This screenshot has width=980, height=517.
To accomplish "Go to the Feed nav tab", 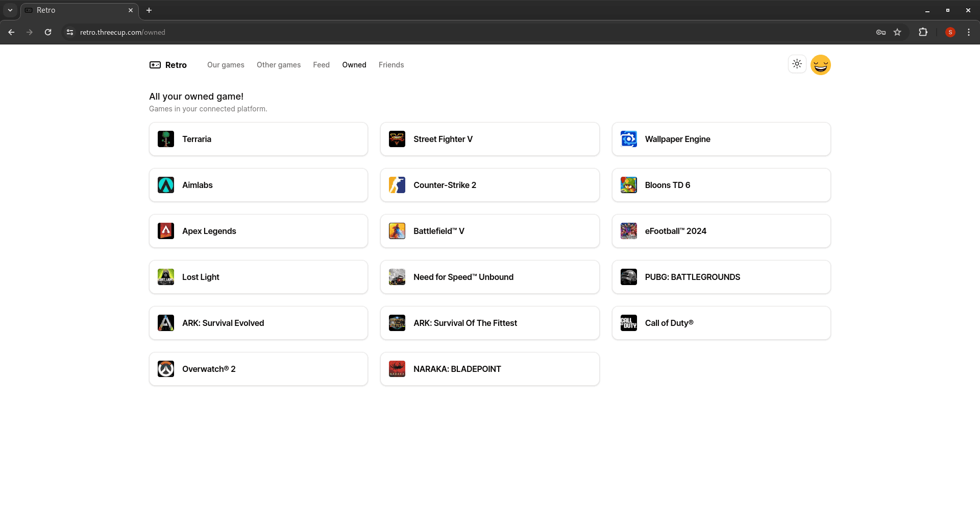I will [322, 65].
